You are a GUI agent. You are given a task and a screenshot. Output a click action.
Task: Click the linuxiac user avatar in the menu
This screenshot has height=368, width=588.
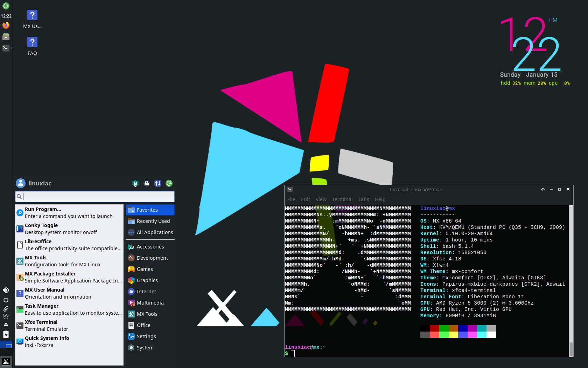[x=21, y=183]
